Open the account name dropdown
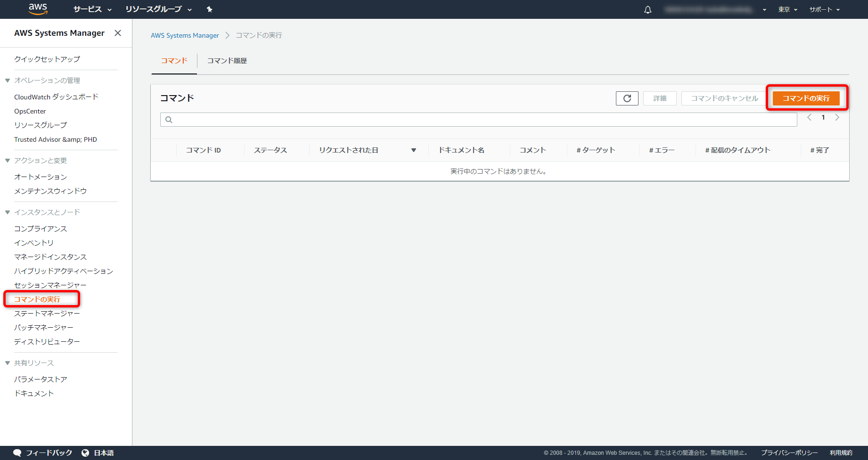 [715, 9]
